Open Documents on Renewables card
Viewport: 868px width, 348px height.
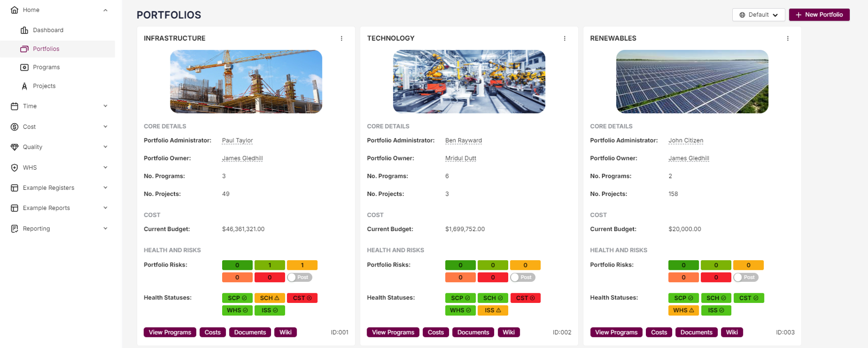coord(696,333)
